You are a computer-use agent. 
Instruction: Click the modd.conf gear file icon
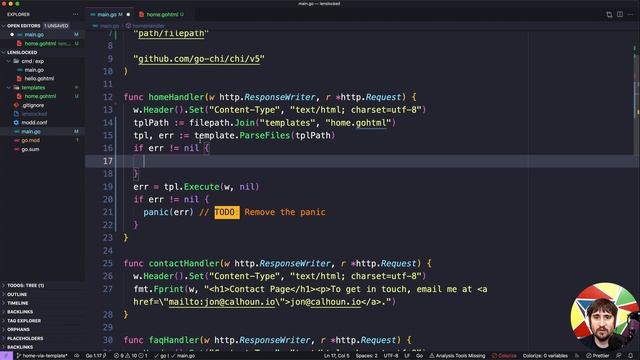16,122
